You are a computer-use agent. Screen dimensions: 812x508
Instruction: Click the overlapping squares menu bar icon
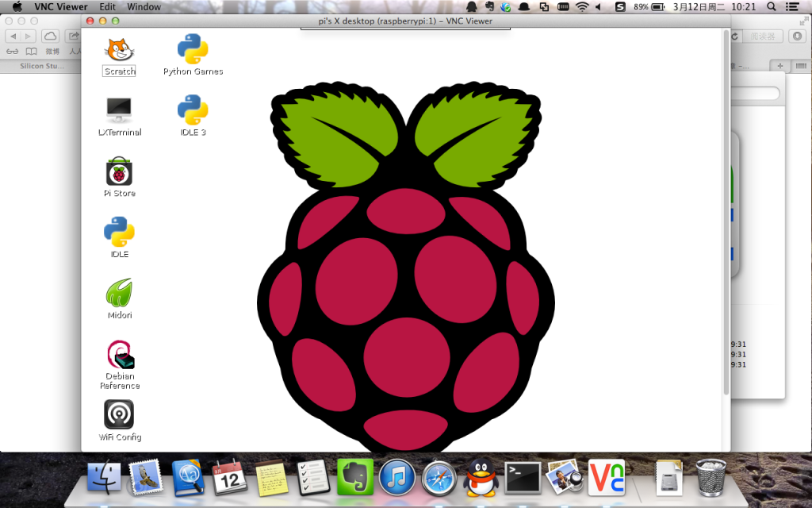[544, 6]
